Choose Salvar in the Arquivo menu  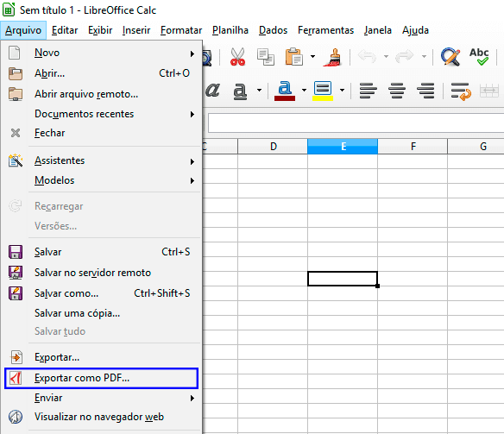[102, 252]
